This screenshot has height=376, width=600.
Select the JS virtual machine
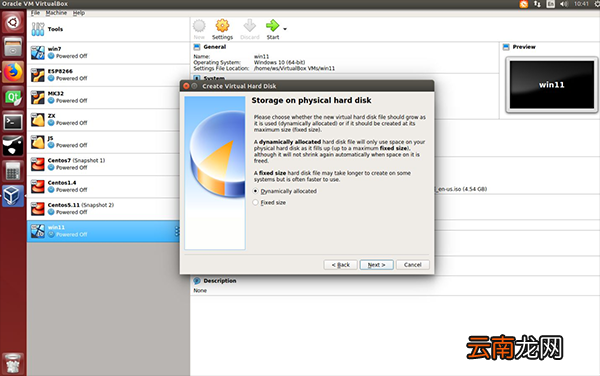pos(108,142)
